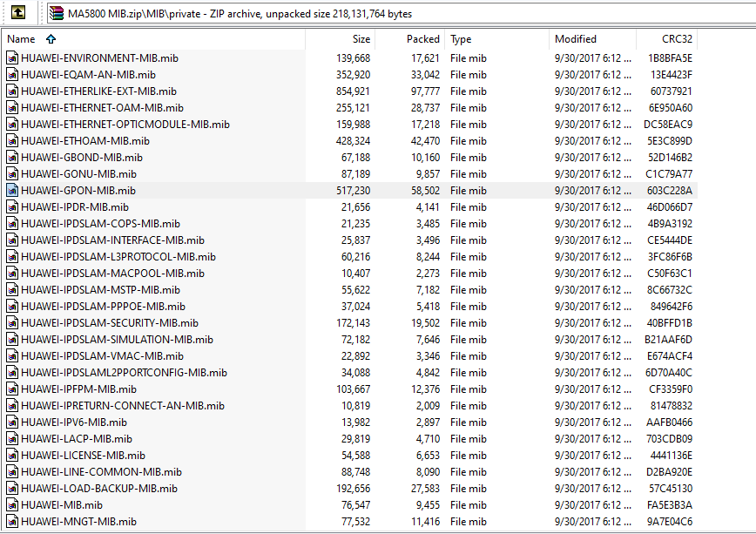756x534 pixels.
Task: Select the HUAWEI-IPDSLAM-INTERFACE-MIB.mib file icon
Action: tap(12, 240)
